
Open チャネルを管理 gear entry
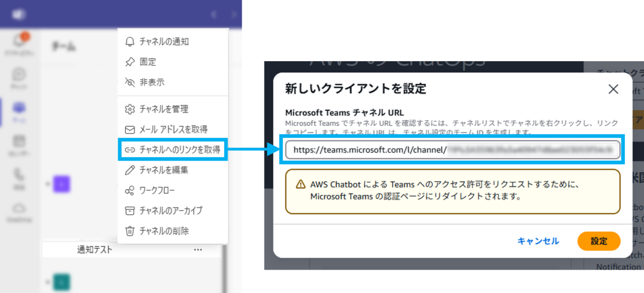173,109
